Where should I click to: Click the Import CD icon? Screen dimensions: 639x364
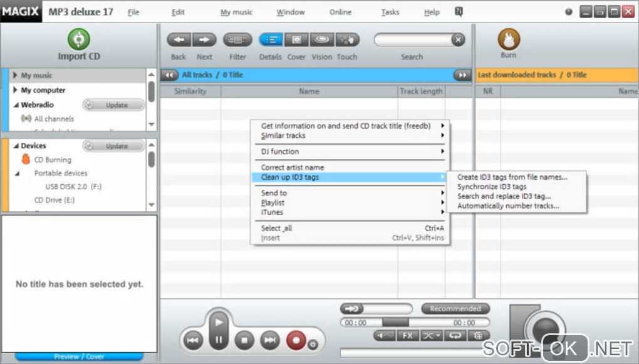79,39
